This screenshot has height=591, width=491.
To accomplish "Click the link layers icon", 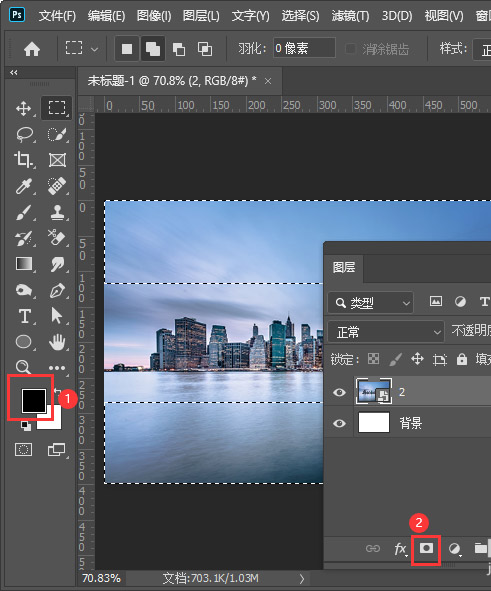I will coord(373,548).
